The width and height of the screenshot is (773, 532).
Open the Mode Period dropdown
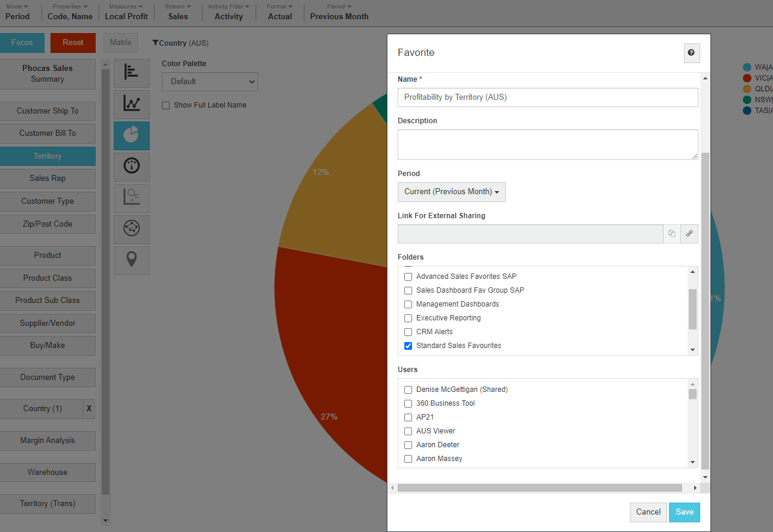(x=17, y=12)
